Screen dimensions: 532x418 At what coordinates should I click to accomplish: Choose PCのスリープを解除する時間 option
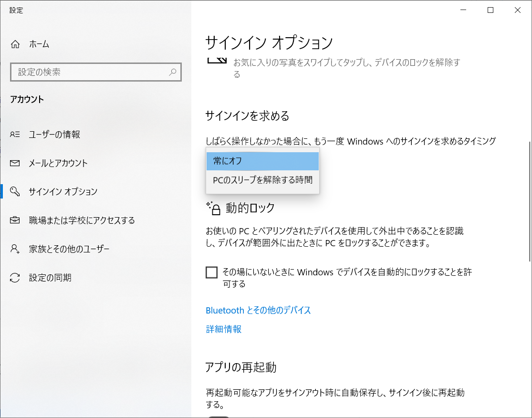point(262,180)
